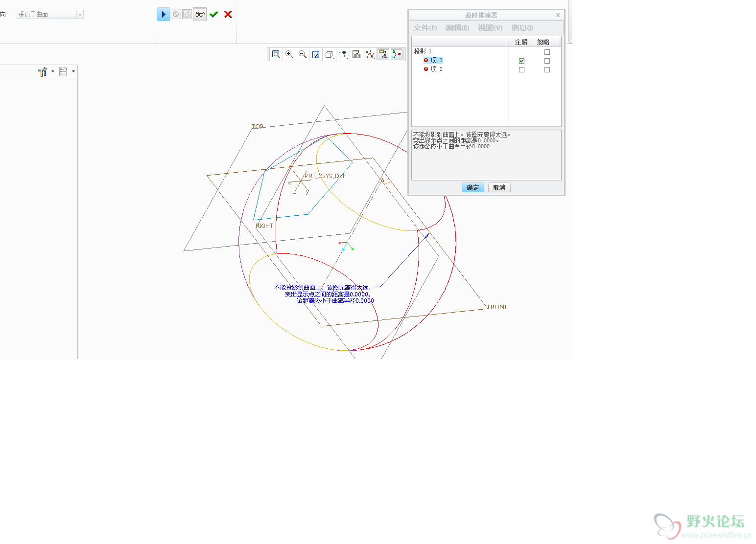Expand the arrow beside the settings hammer
This screenshot has height=544, width=756.
point(53,71)
